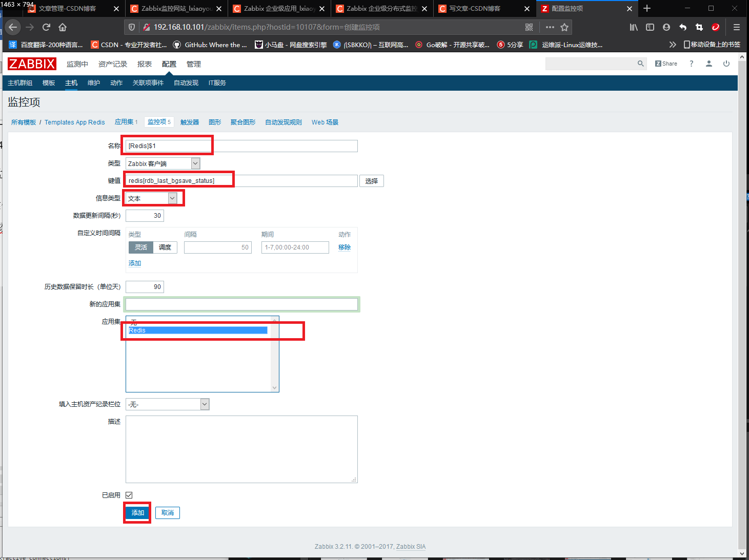Click the Zabbix Share button
The image size is (749, 560).
point(666,64)
